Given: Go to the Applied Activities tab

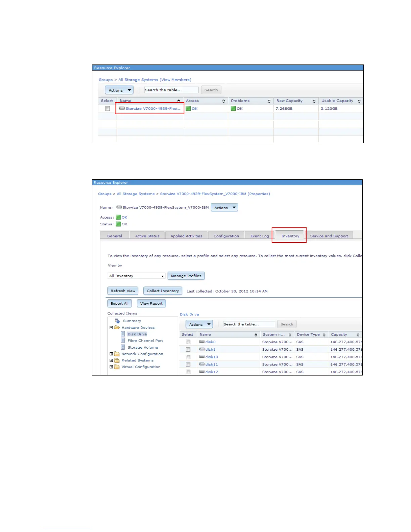Looking at the screenshot, I should pyautogui.click(x=186, y=236).
